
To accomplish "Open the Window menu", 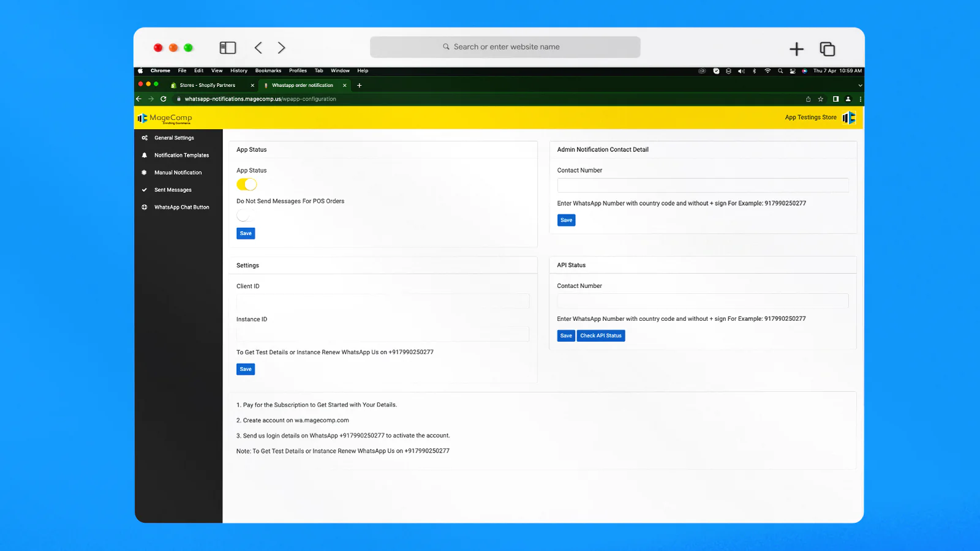I will pos(340,70).
